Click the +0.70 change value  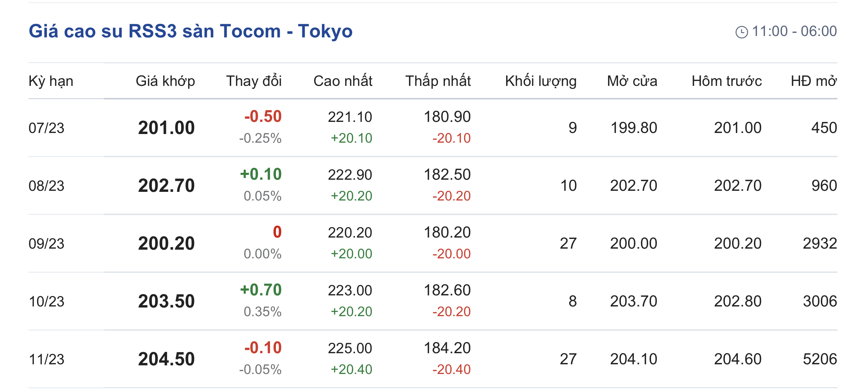point(261,290)
